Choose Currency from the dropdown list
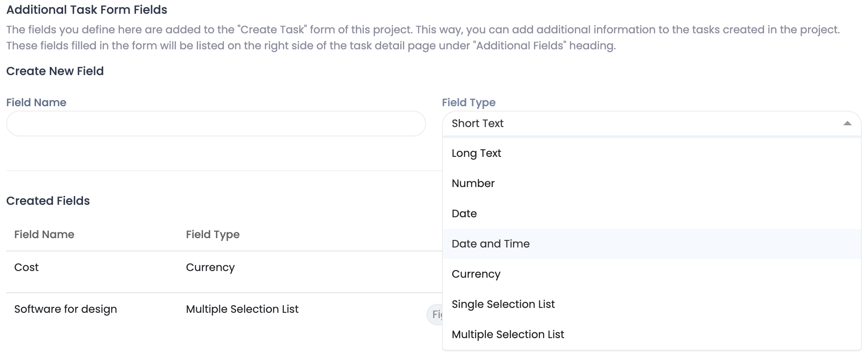Screen dimensions: 868x359 (x=476, y=274)
